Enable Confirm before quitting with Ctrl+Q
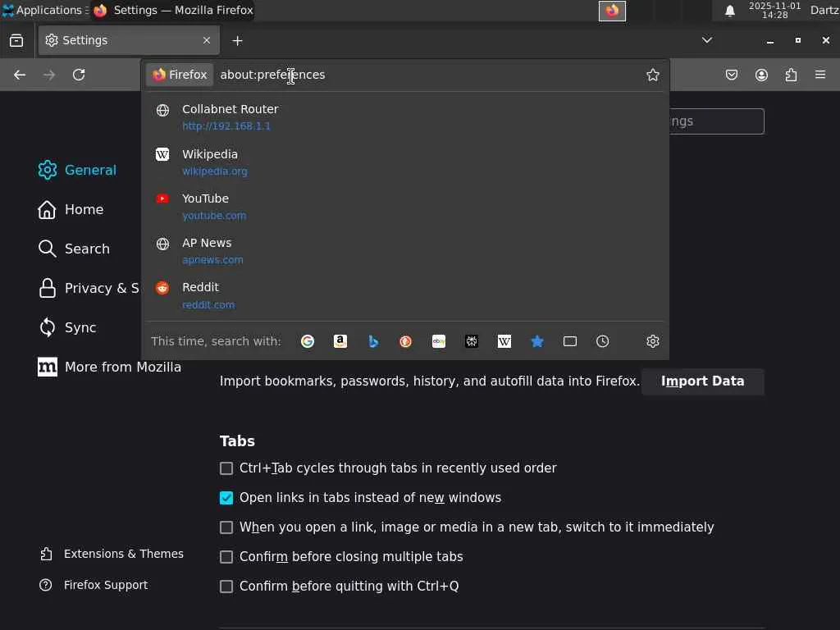Screen dimensions: 840x630 (x=226, y=587)
